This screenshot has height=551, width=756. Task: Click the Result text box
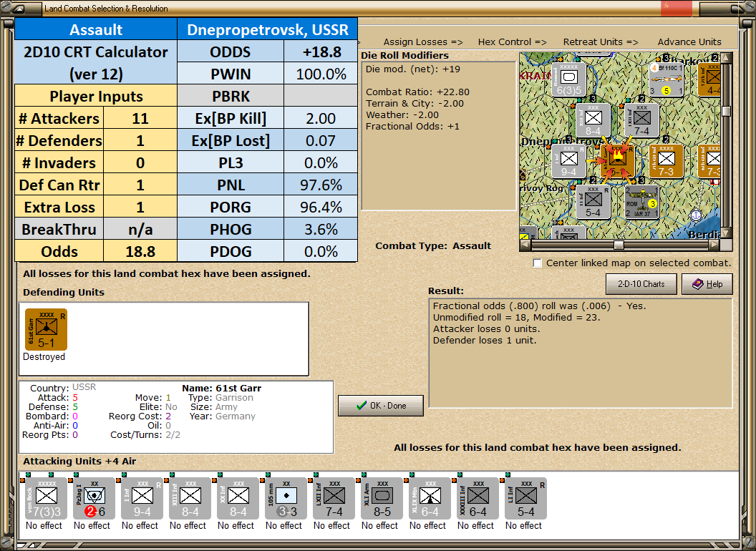[x=581, y=353]
